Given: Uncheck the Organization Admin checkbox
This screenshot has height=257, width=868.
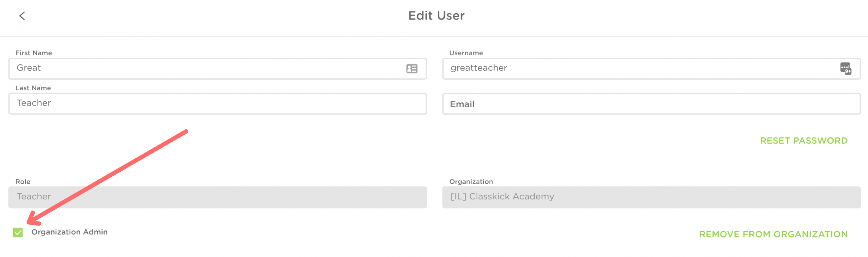Looking at the screenshot, I should pos(18,232).
